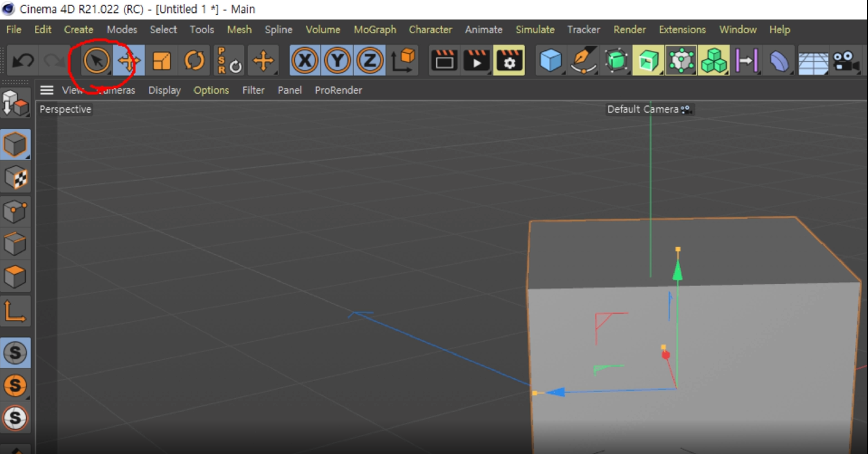Toggle the X axis lock
The height and width of the screenshot is (454, 868).
click(x=304, y=61)
